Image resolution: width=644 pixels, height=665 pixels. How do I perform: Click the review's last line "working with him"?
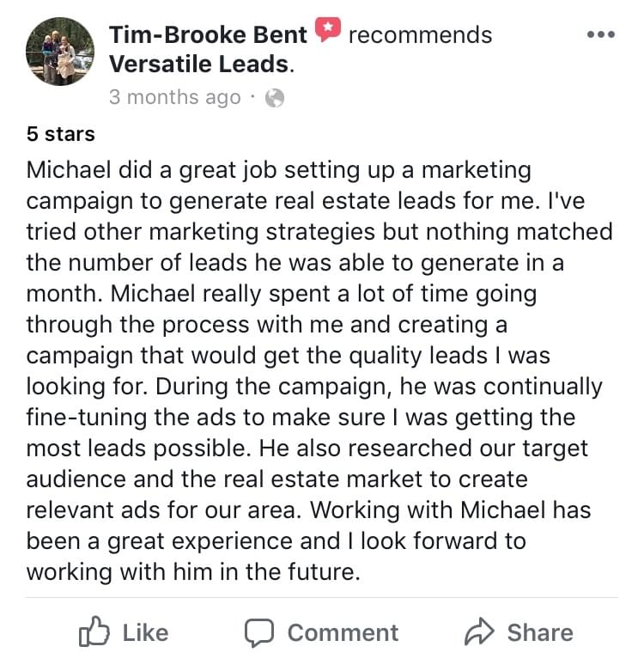pyautogui.click(x=193, y=571)
